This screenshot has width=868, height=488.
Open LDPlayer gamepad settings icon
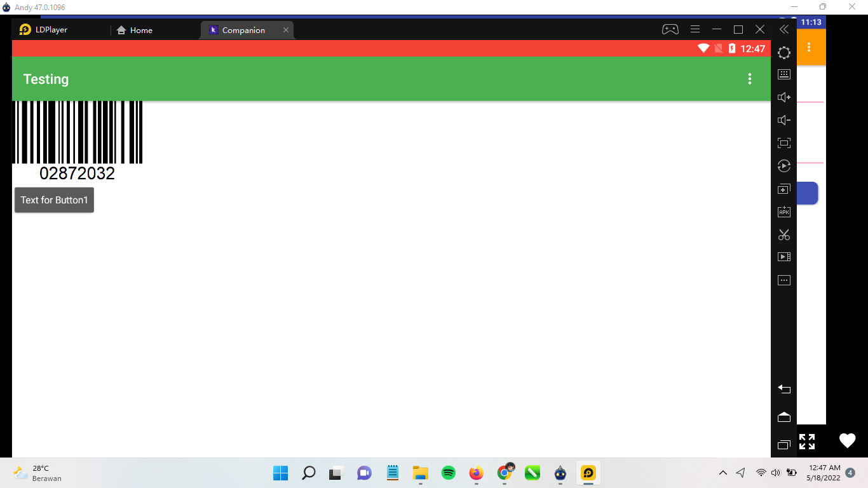pos(670,29)
